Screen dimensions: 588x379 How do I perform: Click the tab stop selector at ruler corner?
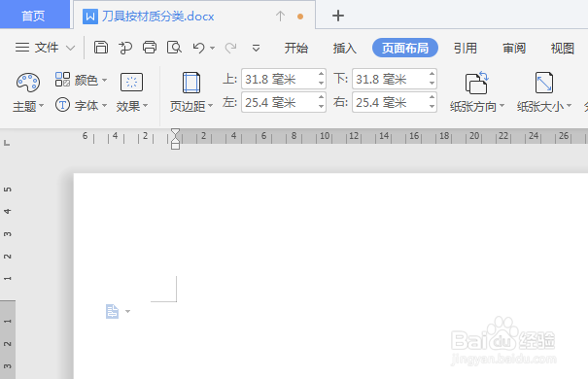point(7,143)
